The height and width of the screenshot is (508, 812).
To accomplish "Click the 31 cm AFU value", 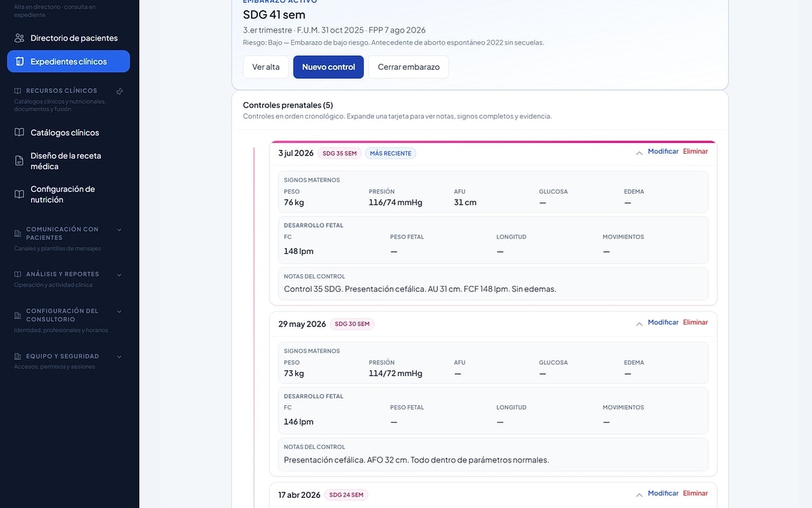I will [x=465, y=203].
